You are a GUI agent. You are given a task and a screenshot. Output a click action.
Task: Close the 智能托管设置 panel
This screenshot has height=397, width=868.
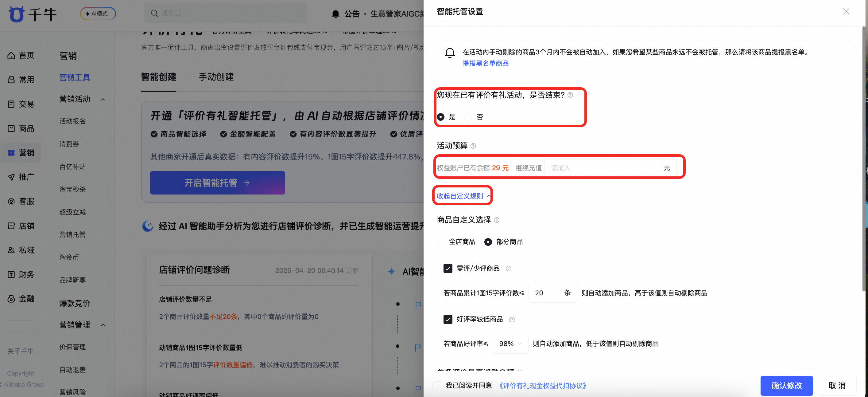(x=846, y=11)
